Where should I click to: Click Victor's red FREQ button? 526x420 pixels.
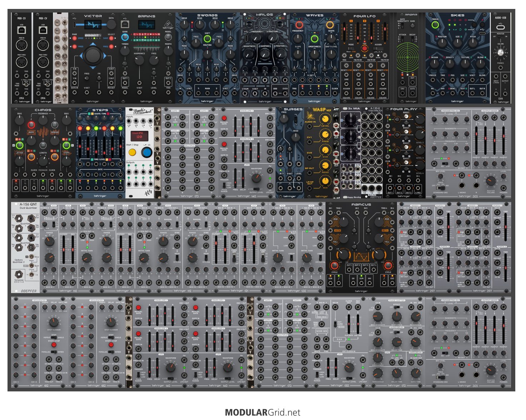(111, 46)
